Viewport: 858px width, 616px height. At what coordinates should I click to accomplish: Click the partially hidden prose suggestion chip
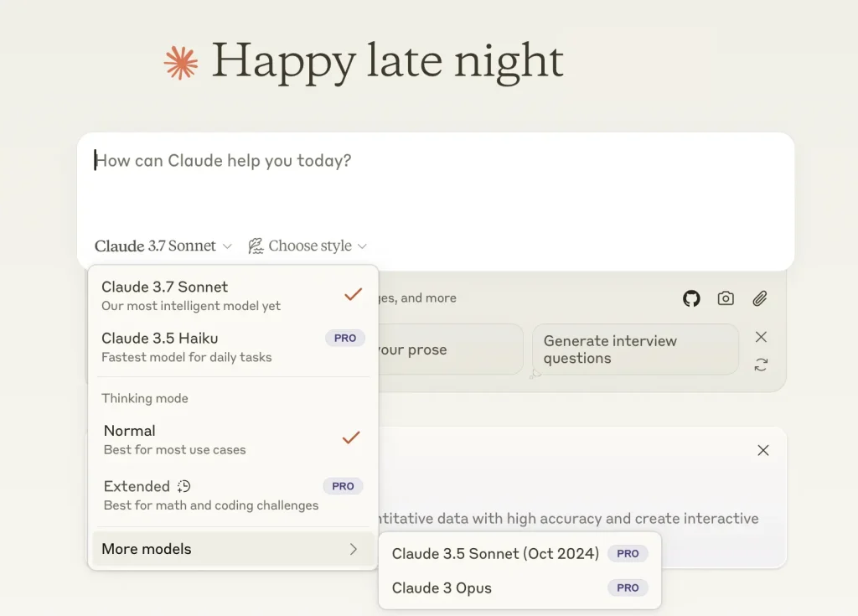coord(450,349)
